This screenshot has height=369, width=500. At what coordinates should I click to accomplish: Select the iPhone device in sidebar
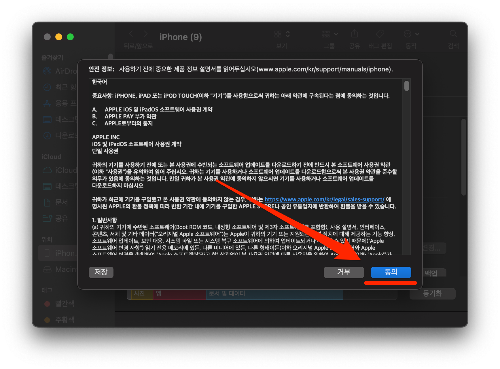58,253
